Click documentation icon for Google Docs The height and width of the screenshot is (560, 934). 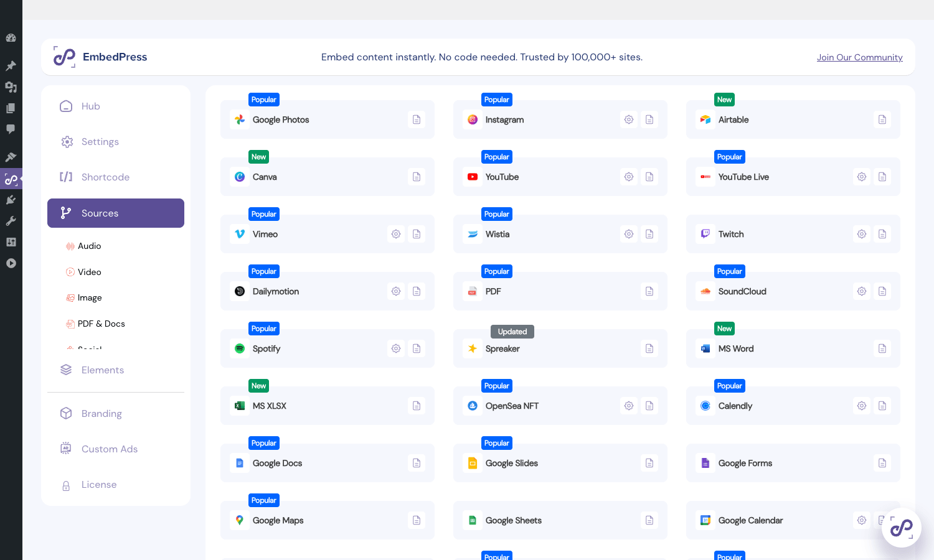[x=417, y=463]
